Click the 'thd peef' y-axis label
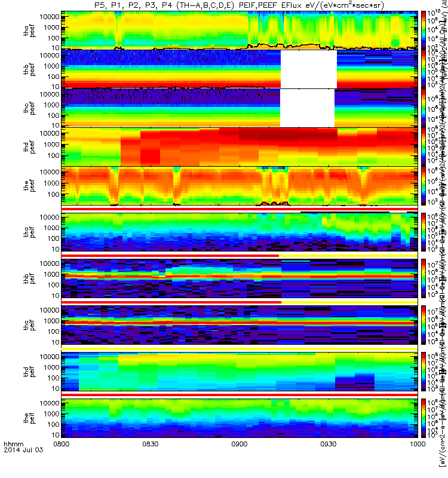This screenshot has width=448, height=478. [29, 147]
